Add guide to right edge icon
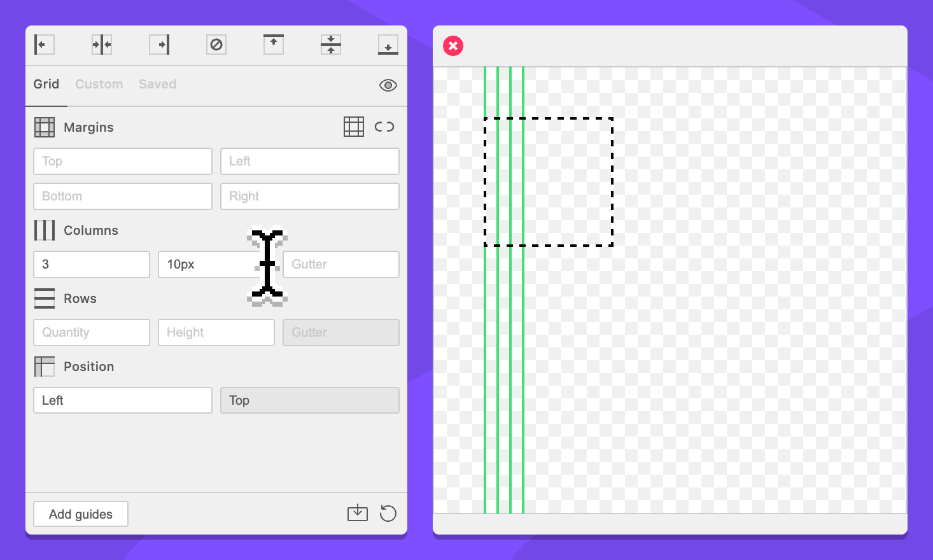 159,45
